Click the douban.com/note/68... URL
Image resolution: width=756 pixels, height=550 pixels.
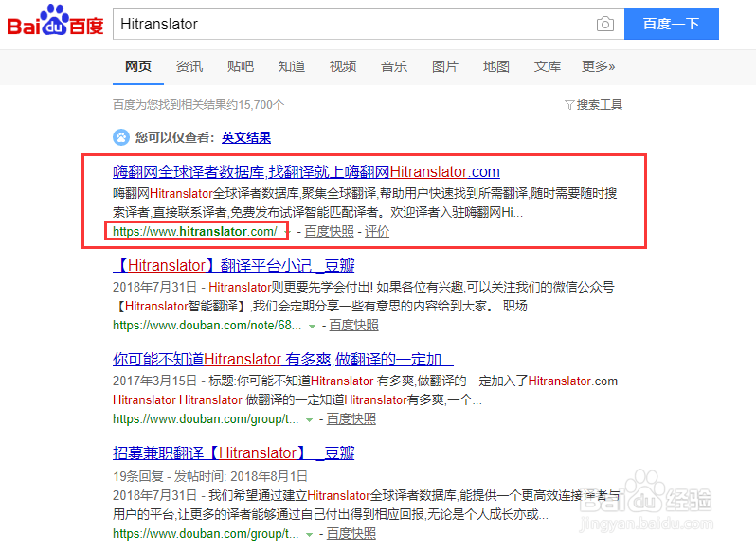point(207,326)
